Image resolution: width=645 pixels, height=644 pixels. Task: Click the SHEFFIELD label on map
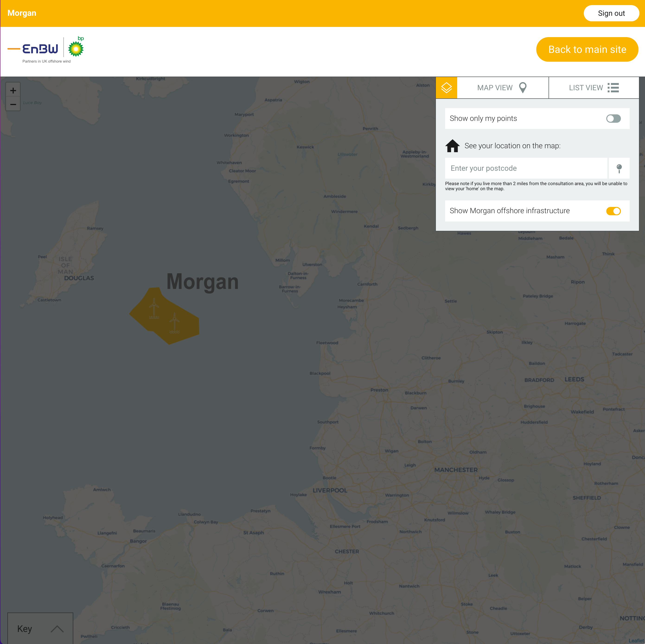587,498
